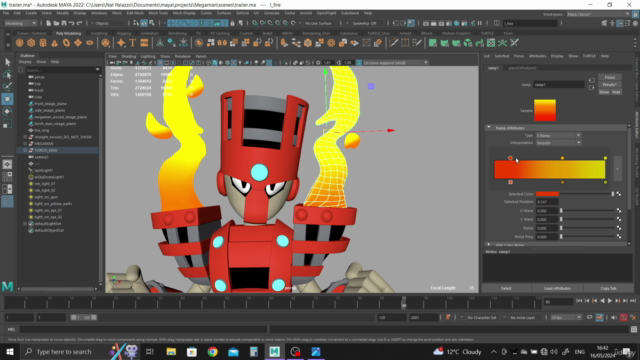The height and width of the screenshot is (360, 640).
Task: Open the Deform menu
Action: (242, 13)
